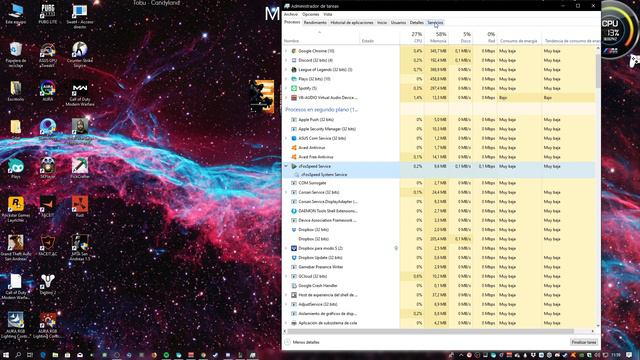Collapse the cFosSpeed Service group
The width and height of the screenshot is (640, 360).
coord(286,167)
